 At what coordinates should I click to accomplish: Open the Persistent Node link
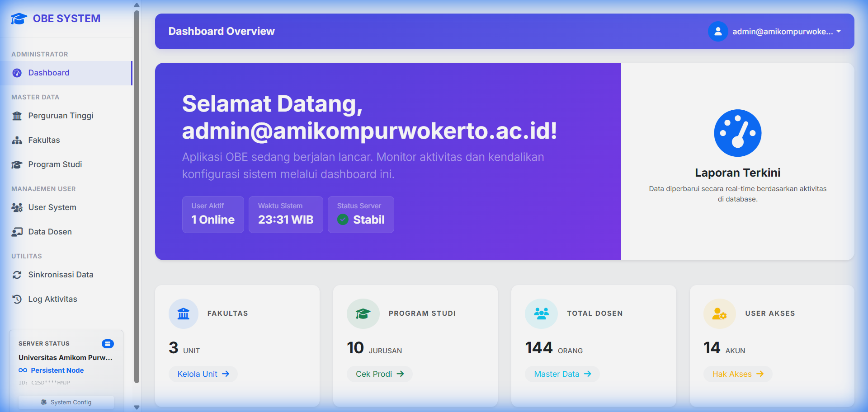tap(51, 370)
